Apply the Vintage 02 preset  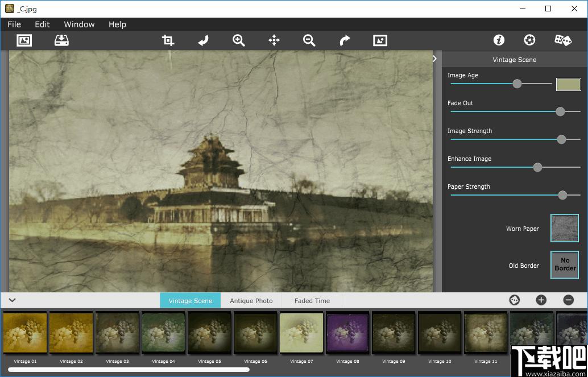pyautogui.click(x=71, y=333)
